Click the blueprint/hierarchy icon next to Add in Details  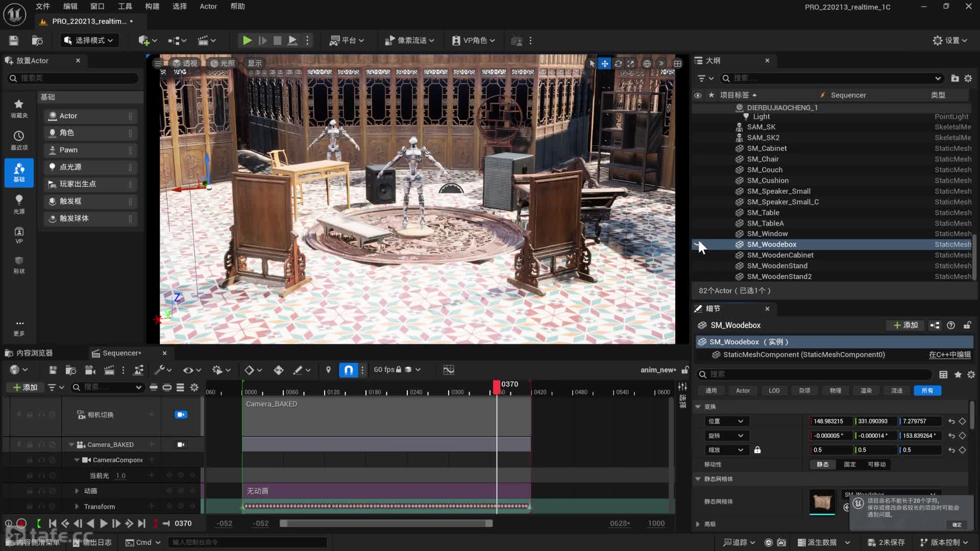(935, 325)
